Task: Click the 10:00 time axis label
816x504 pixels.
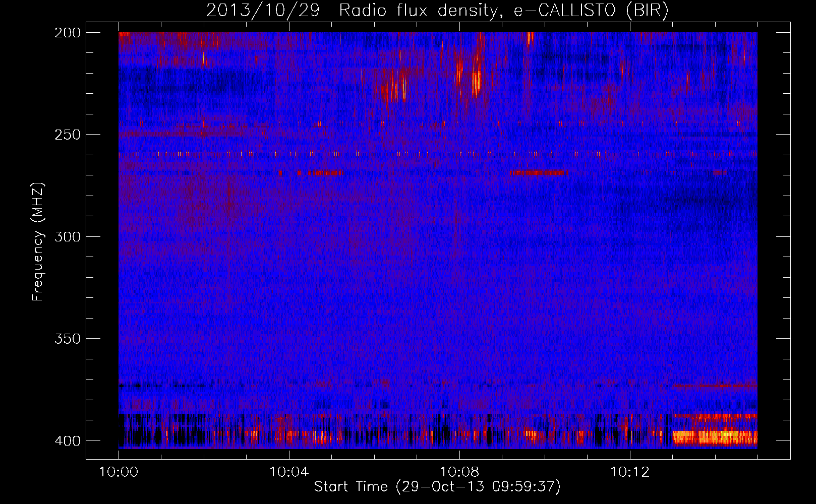Action: [119, 472]
